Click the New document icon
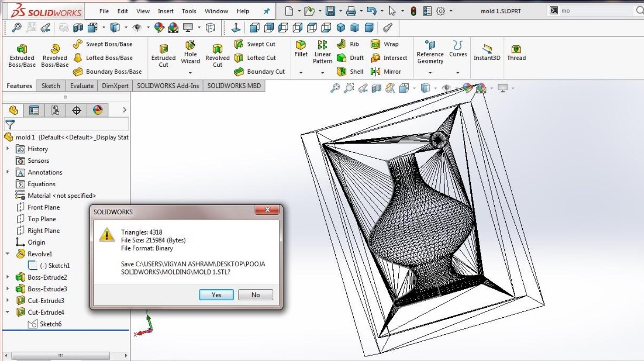 [289, 11]
